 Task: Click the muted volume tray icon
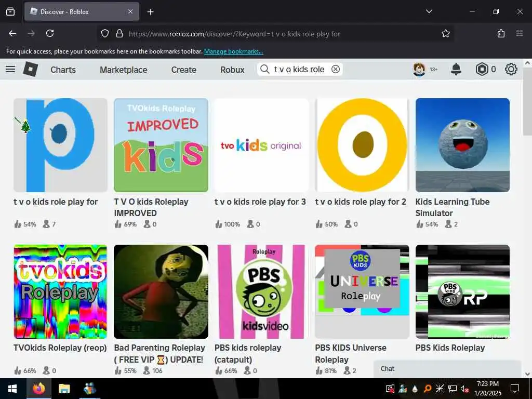pos(465,389)
